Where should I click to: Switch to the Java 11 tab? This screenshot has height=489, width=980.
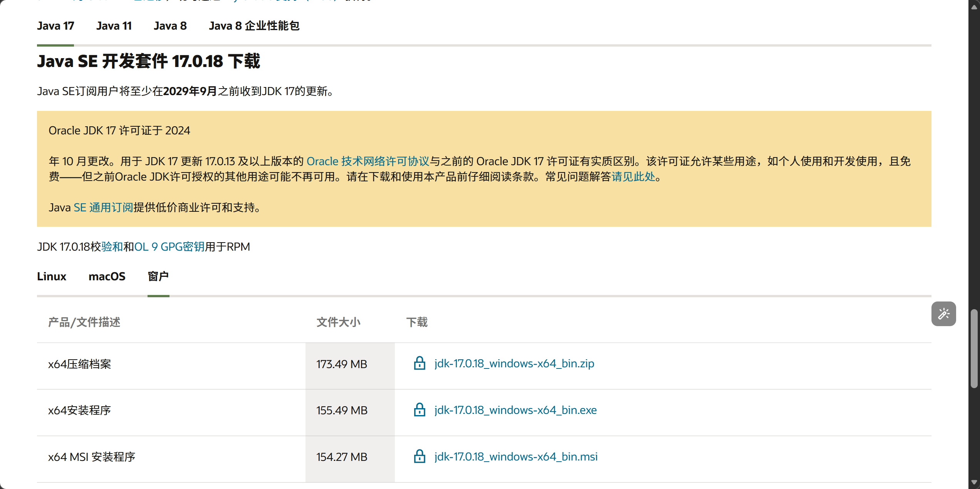114,26
